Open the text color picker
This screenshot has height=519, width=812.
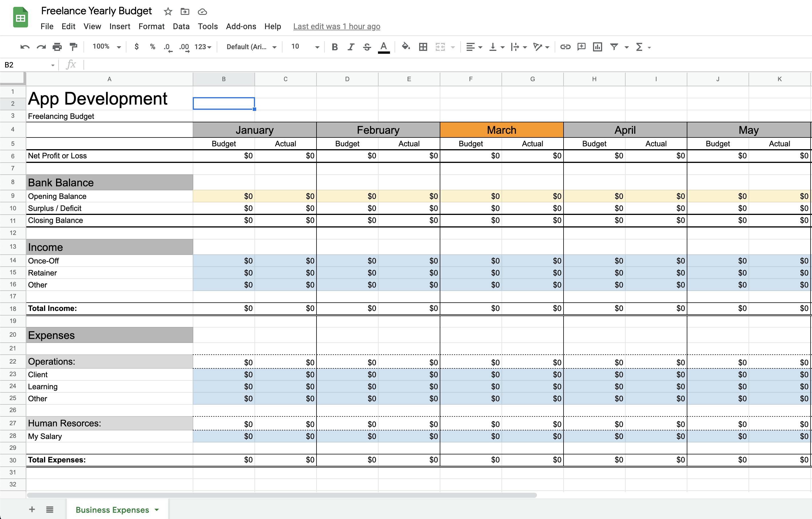(x=384, y=47)
